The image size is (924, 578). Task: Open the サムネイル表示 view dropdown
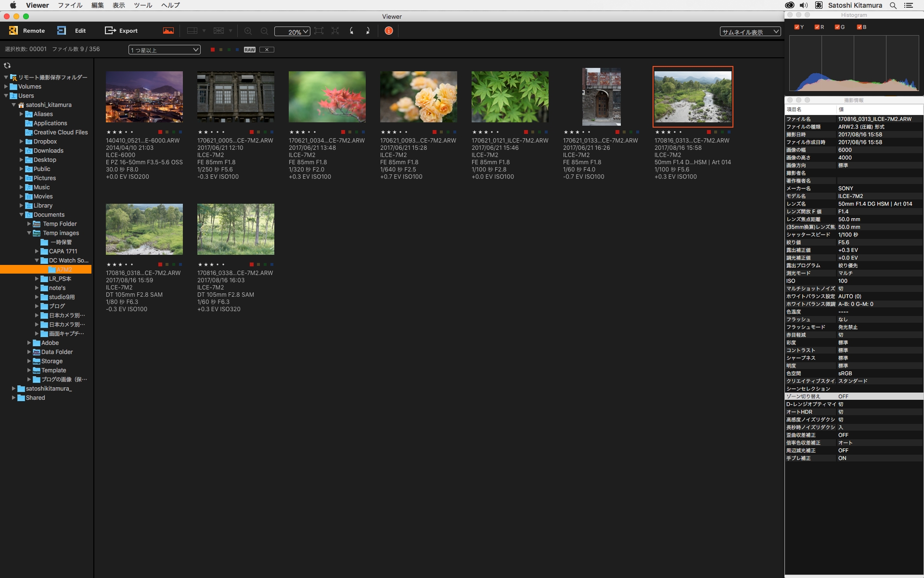tap(749, 32)
